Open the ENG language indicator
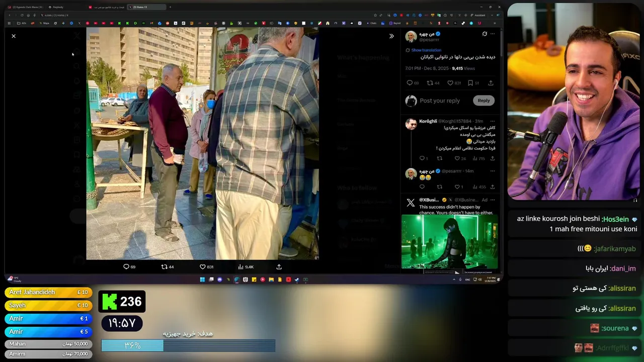644x362 pixels. coord(467,280)
